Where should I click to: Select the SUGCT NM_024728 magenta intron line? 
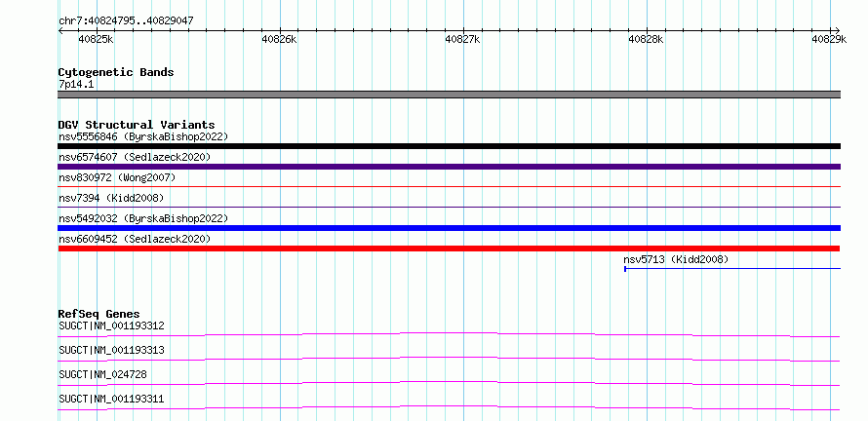coord(449,383)
